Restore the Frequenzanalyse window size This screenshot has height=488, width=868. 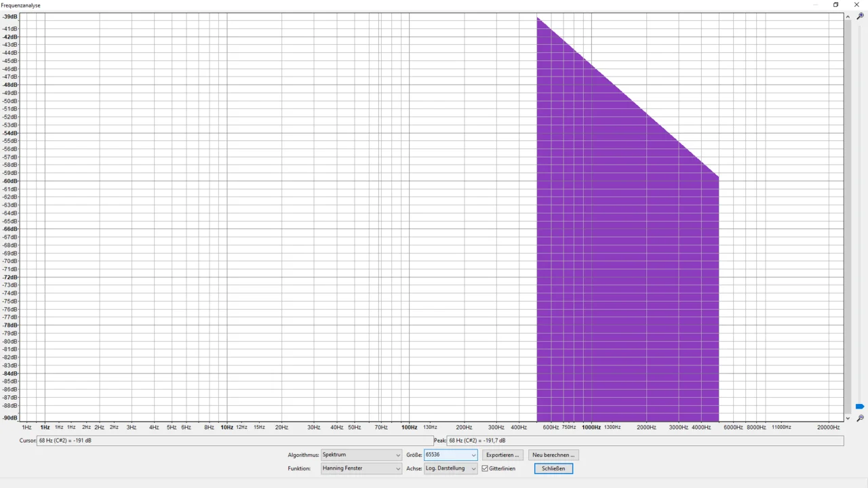(835, 5)
